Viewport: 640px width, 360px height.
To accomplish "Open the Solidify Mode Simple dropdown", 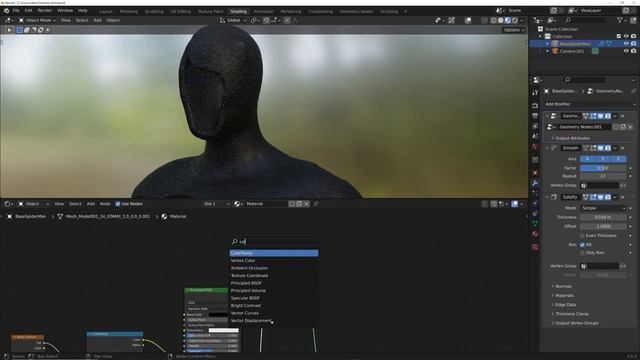I will pyautogui.click(x=603, y=208).
